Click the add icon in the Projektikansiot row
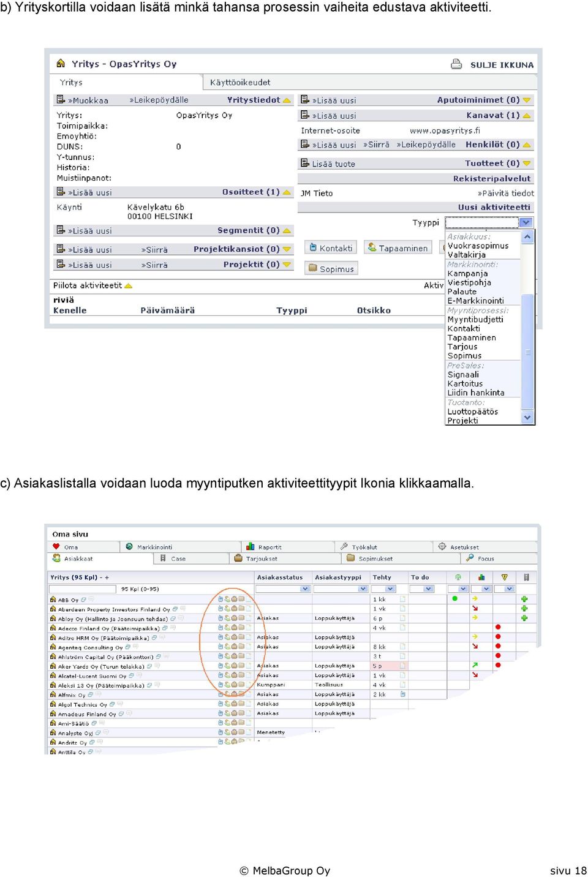 [x=61, y=249]
